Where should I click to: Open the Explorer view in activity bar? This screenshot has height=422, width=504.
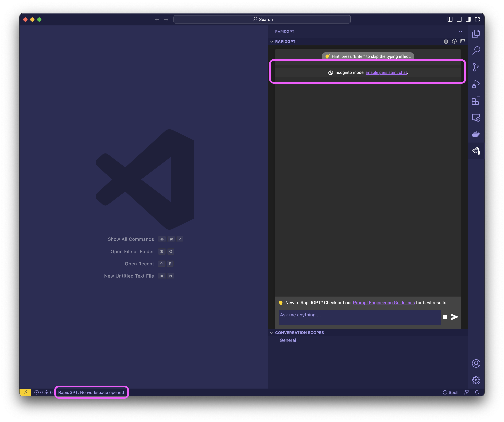(476, 34)
